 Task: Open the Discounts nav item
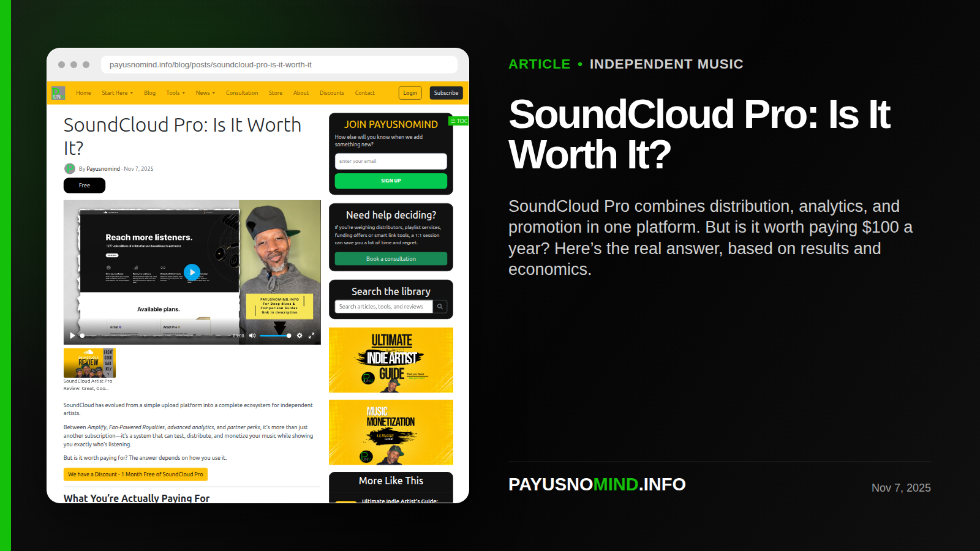[332, 93]
